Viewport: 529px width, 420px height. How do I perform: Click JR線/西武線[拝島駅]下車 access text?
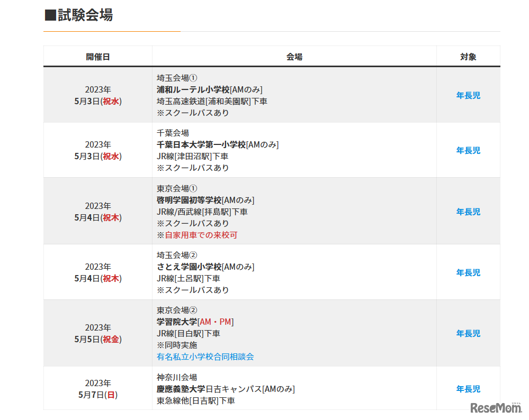[x=202, y=212]
